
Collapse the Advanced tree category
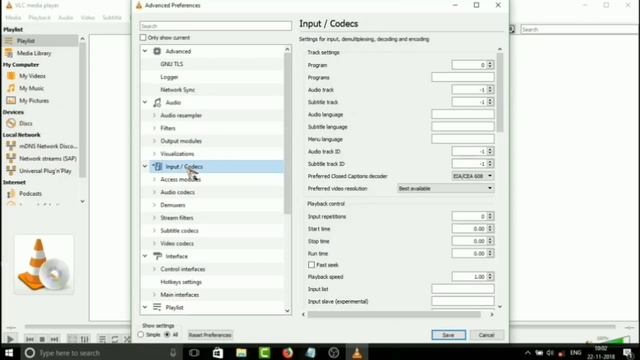click(x=145, y=51)
